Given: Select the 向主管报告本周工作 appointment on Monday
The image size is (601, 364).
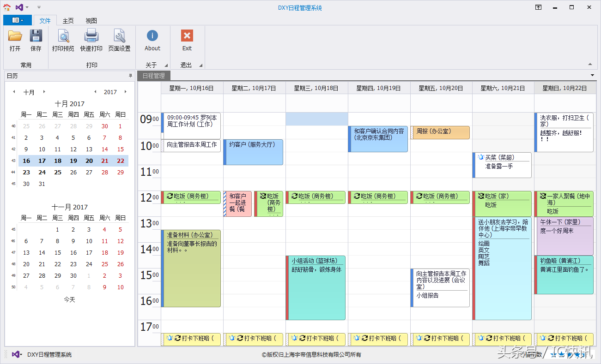Looking at the screenshot, I should pos(191,145).
